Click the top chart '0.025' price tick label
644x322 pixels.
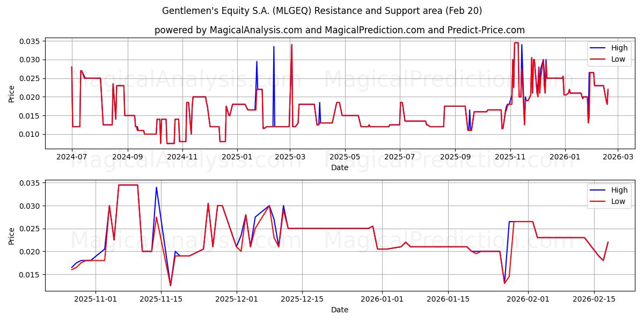pyautogui.click(x=31, y=78)
